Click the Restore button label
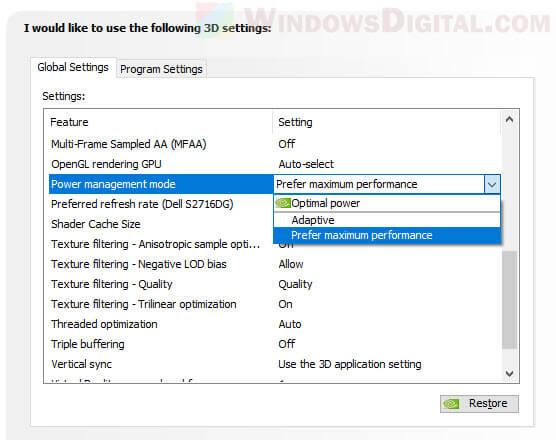Screen dimensions: 556x440 point(488,403)
